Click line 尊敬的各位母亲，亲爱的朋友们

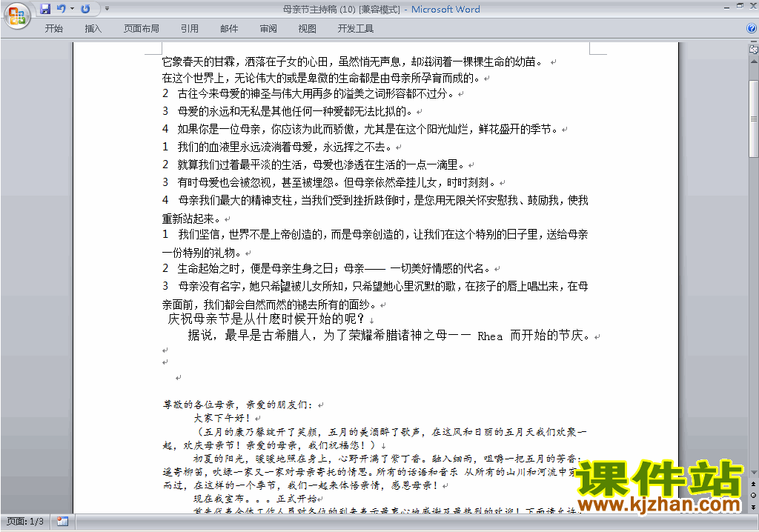point(238,405)
